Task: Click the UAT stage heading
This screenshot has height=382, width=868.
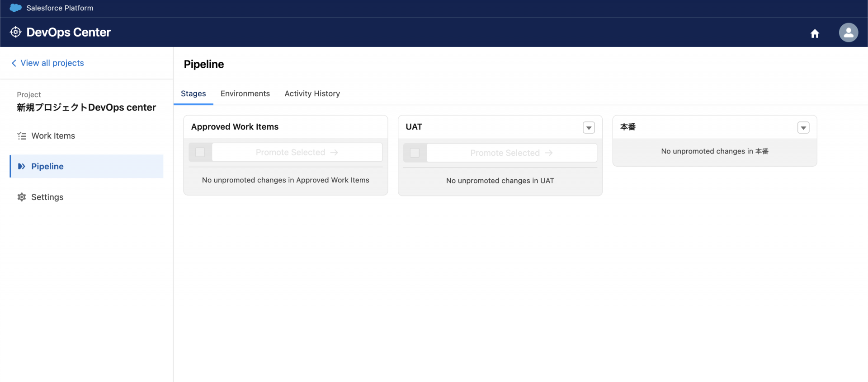Action: tap(414, 127)
